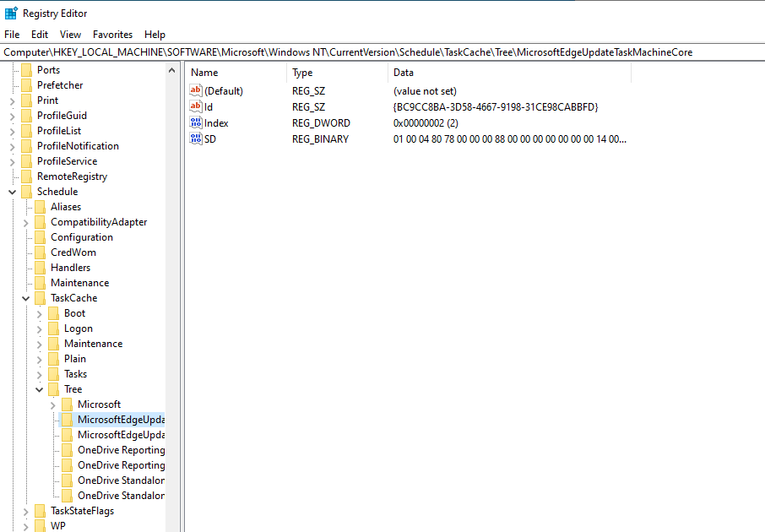Select the CredWom folder icon
Viewport: 765px width, 532px height.
41,252
